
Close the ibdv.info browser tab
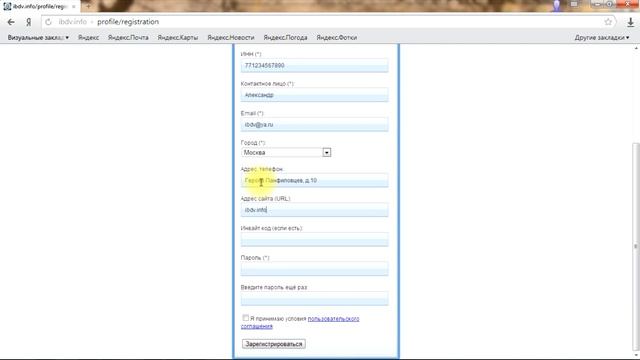point(74,7)
